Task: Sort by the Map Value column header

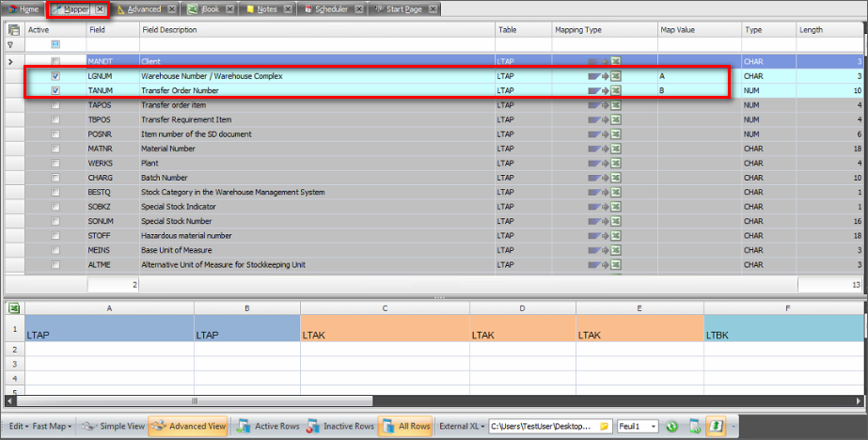Action: [699, 30]
